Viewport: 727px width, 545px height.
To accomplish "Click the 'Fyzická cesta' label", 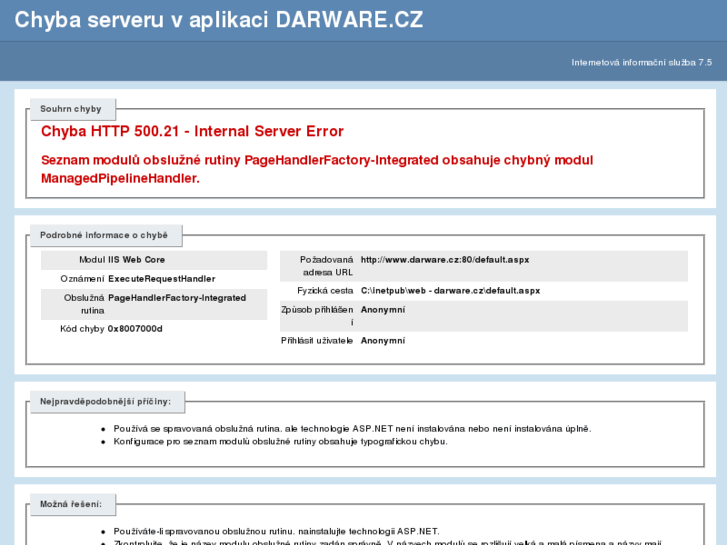I will [x=325, y=291].
